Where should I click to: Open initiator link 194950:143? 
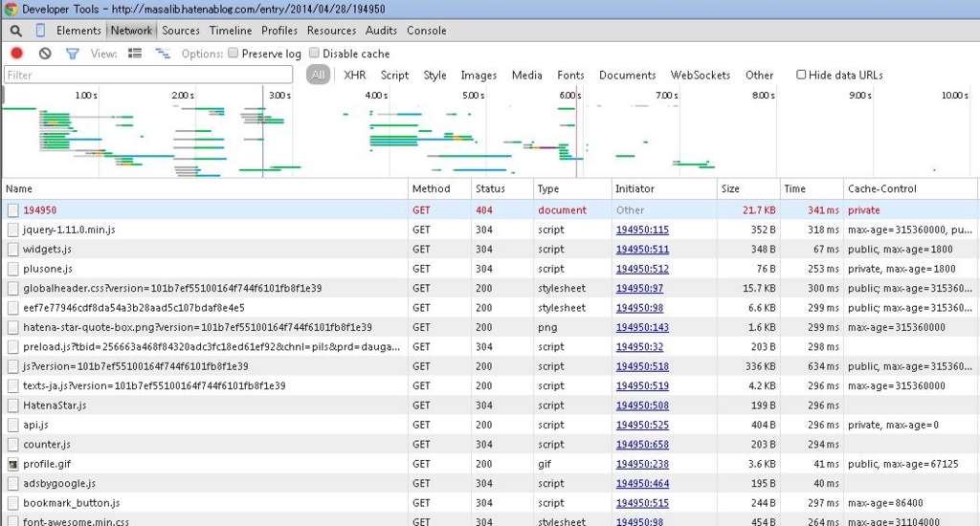[x=642, y=327]
